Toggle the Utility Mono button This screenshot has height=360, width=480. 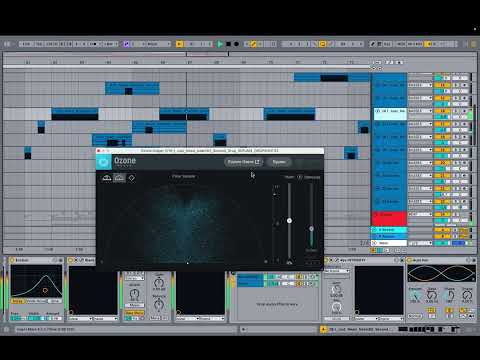(134, 305)
